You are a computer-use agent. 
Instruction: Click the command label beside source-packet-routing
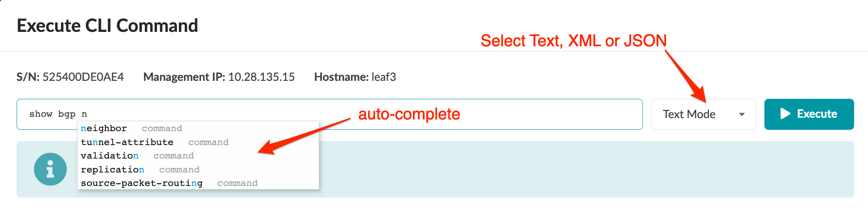[x=237, y=183]
